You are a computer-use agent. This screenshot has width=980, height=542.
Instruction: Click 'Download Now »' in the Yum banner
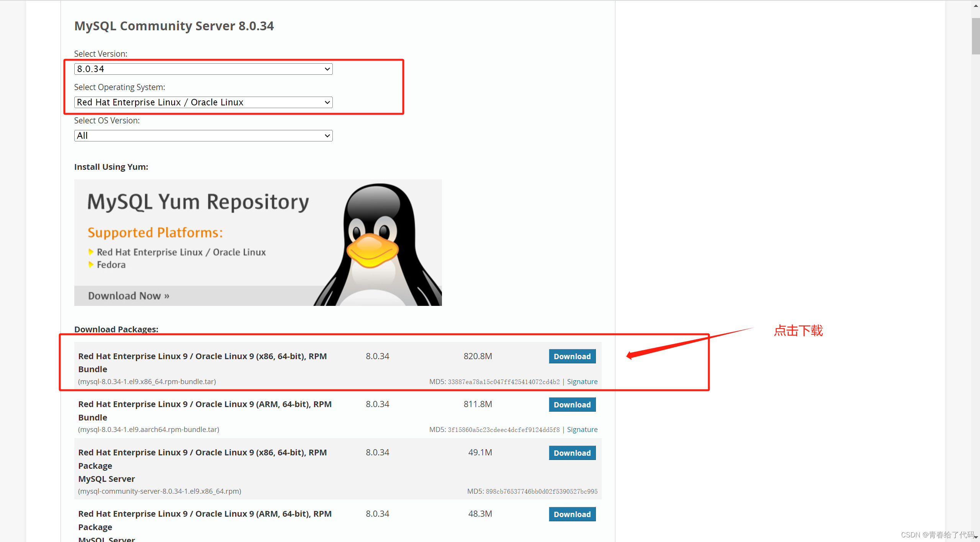coord(129,296)
